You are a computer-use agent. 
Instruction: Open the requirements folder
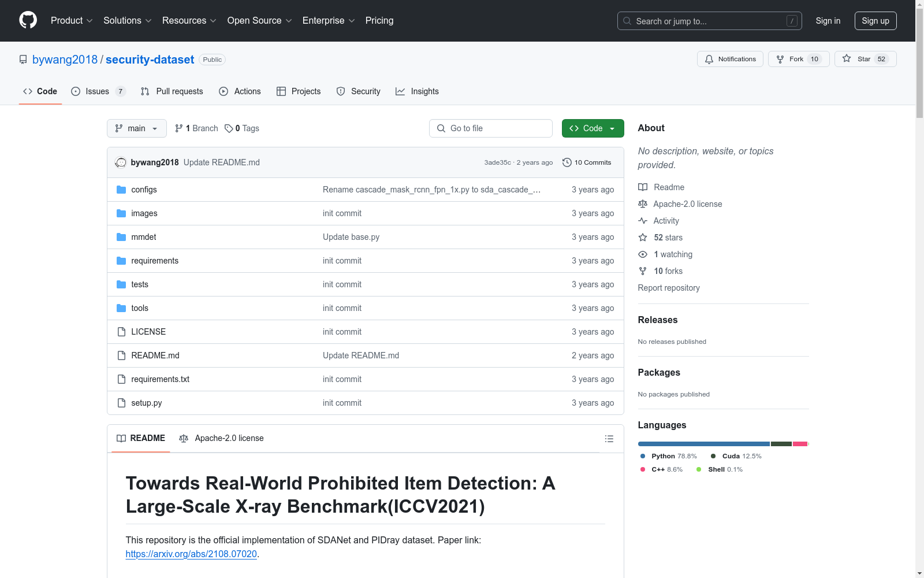(x=155, y=261)
